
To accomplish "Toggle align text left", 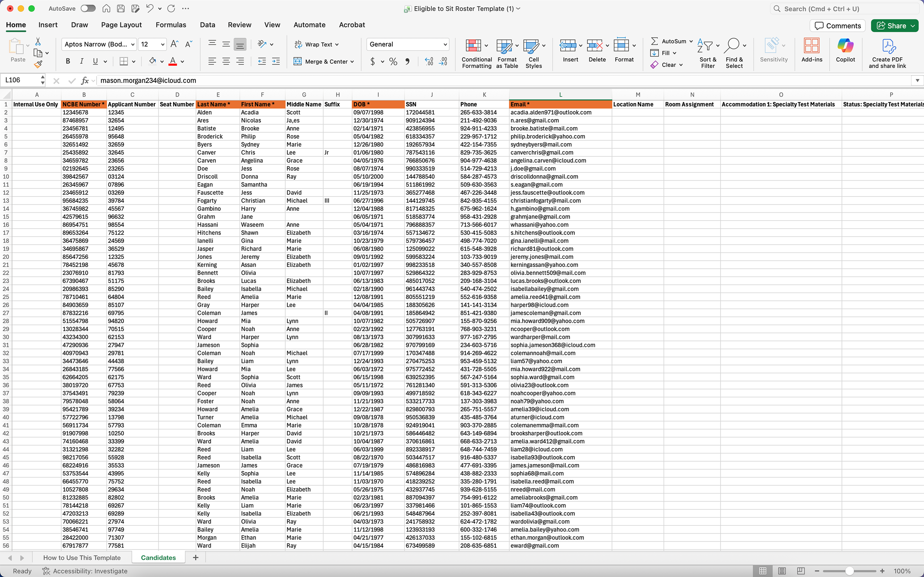I will click(212, 61).
